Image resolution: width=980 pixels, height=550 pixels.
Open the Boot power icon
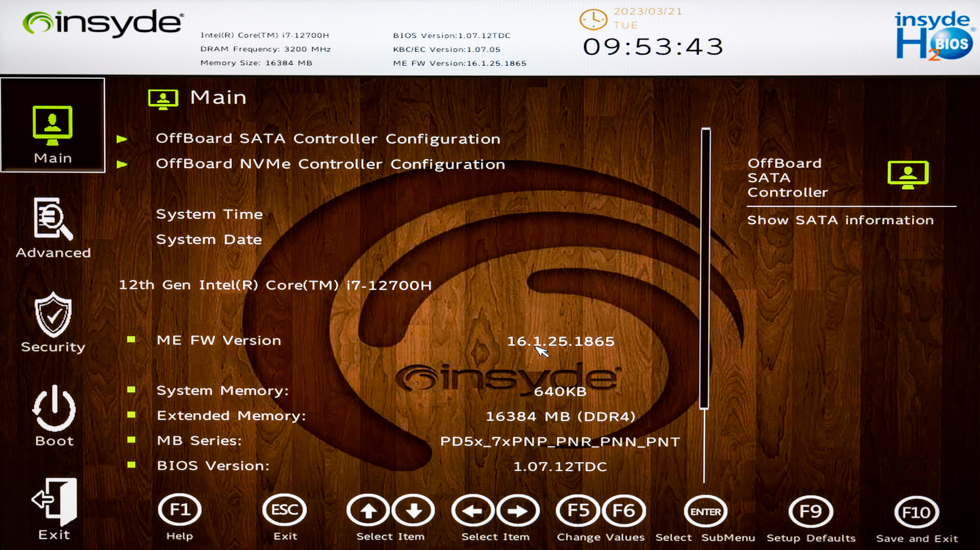pyautogui.click(x=54, y=409)
